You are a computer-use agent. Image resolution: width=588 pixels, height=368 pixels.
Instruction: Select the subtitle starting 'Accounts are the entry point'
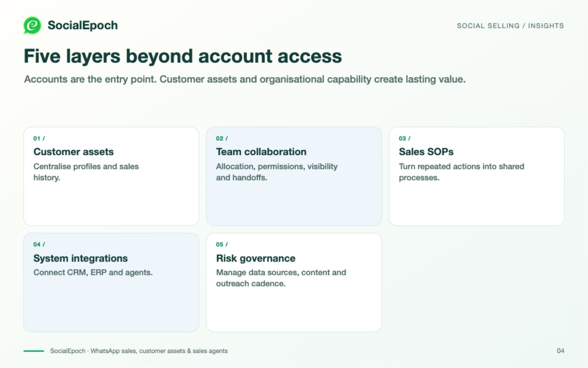[245, 79]
